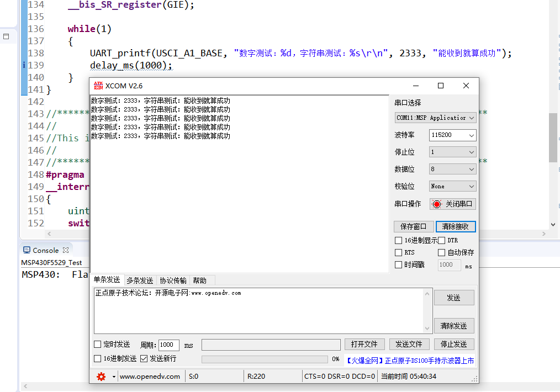Select the Console tab in IDE
The image size is (560, 392).
point(46,250)
